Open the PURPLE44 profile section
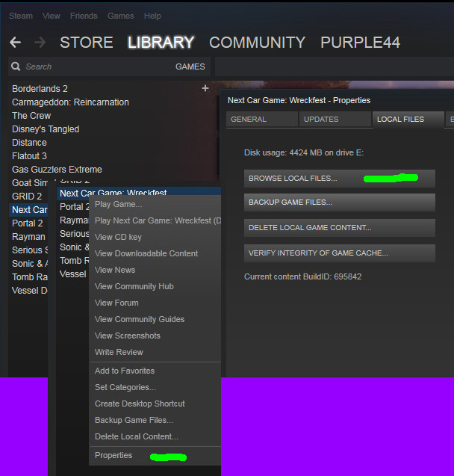The image size is (454, 476). tap(361, 42)
